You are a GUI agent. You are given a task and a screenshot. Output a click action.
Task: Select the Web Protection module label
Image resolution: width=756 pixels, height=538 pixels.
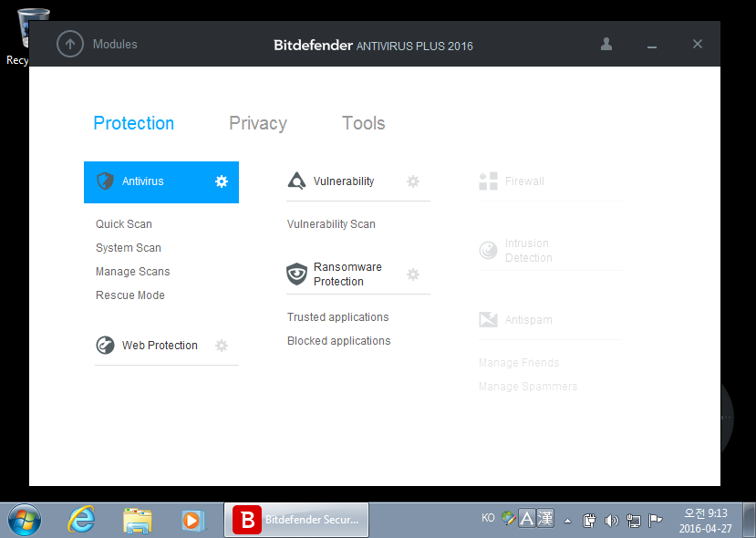click(x=160, y=346)
